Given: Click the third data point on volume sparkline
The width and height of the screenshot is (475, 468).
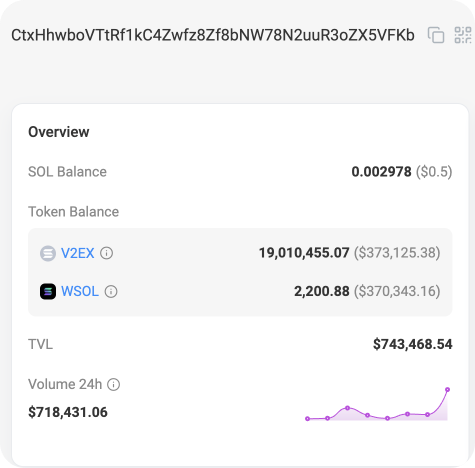Looking at the screenshot, I should pyautogui.click(x=347, y=408).
